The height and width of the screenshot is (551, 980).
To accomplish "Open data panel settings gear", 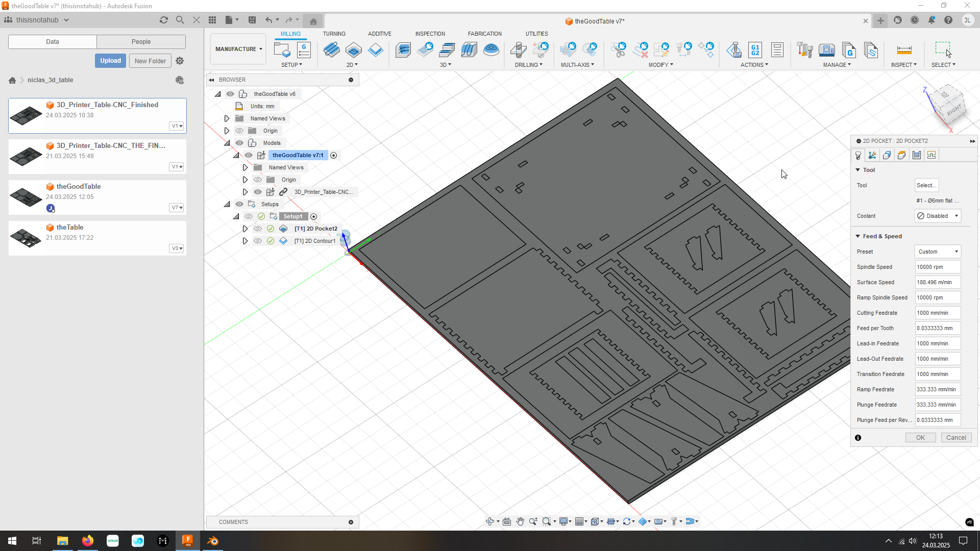I will [x=180, y=61].
